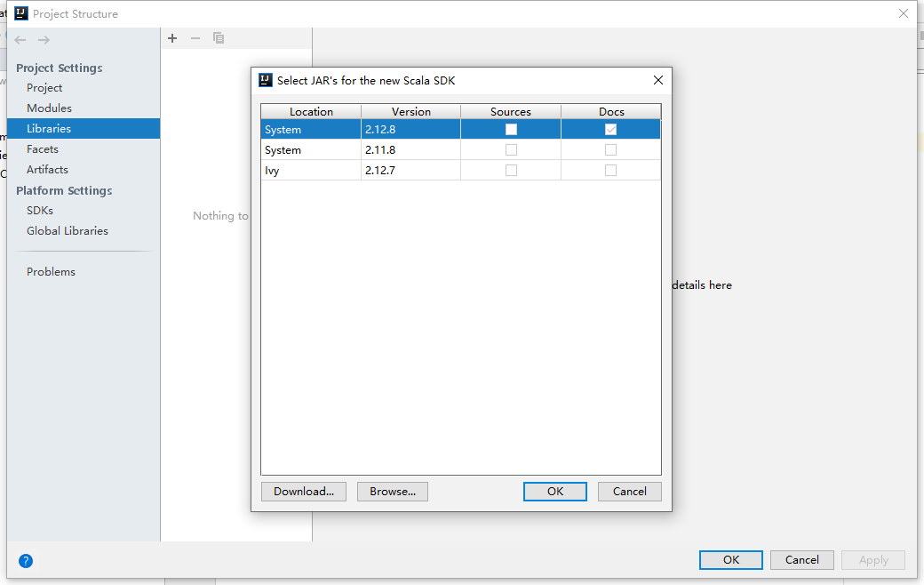Click the IntelliJ icon in the Select JAR's dialog title
Screen dimensions: 924x585
pyautogui.click(x=266, y=80)
